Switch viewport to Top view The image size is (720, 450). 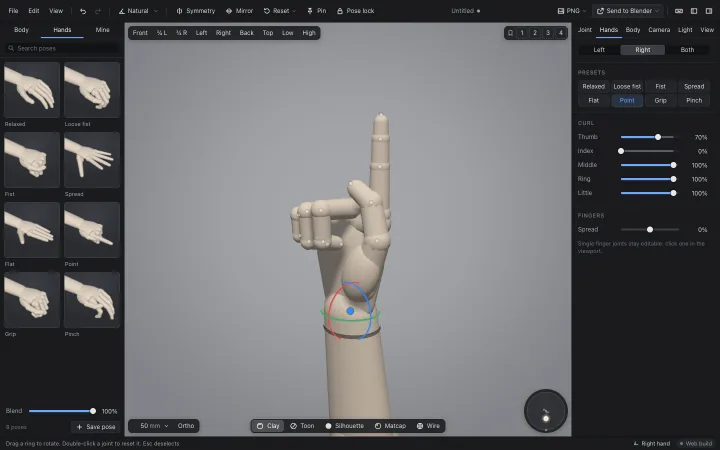(x=268, y=33)
